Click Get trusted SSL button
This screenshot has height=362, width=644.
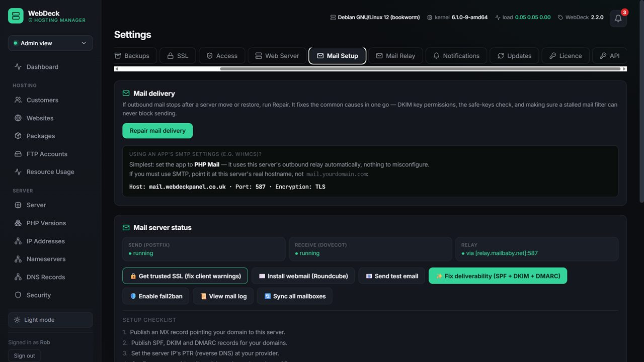185,276
